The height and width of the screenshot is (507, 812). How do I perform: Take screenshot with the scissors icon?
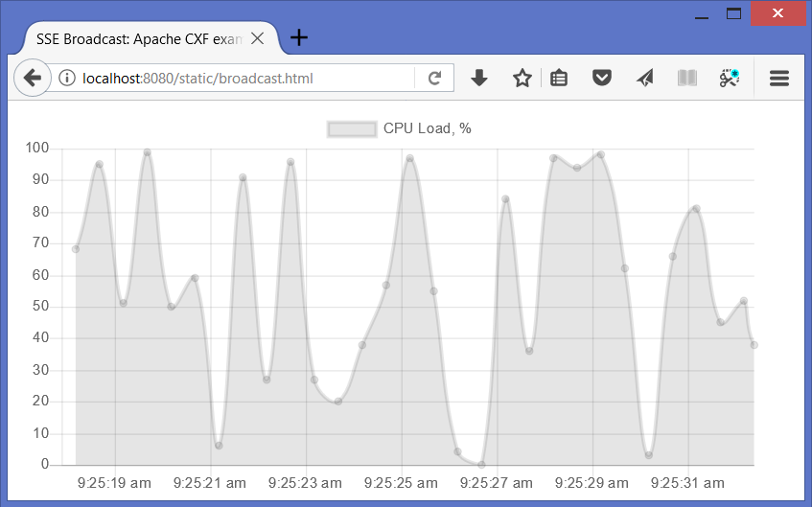pyautogui.click(x=730, y=79)
